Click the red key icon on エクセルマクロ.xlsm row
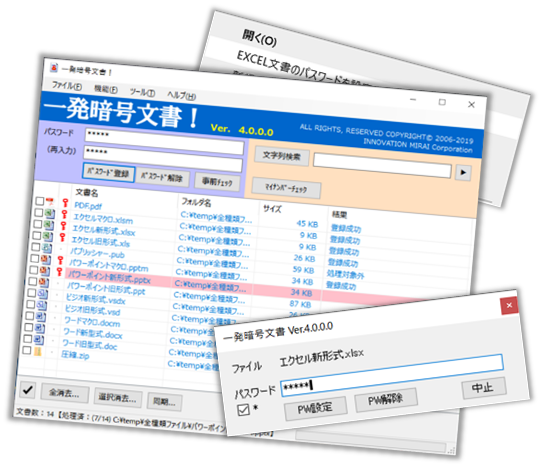542x467 pixels. tap(64, 214)
